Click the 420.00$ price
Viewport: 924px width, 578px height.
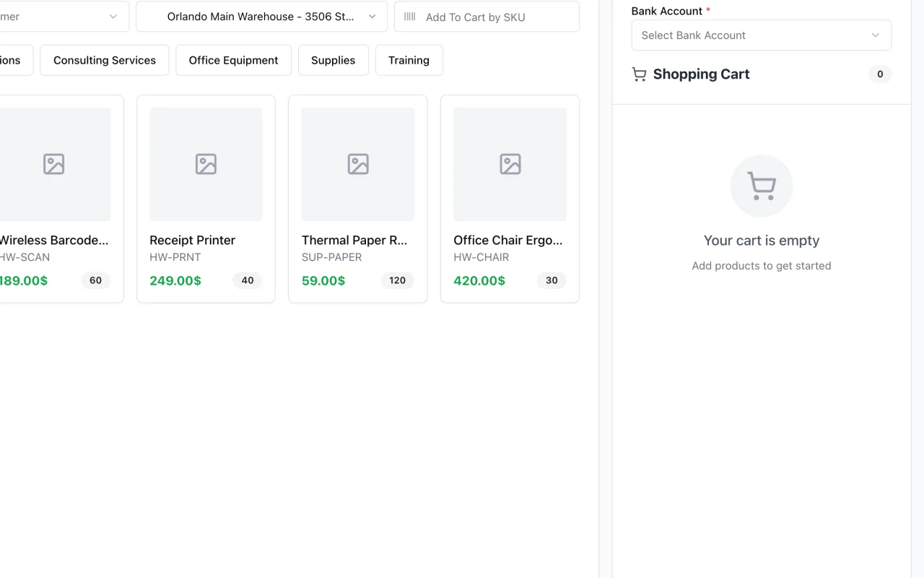tap(479, 280)
